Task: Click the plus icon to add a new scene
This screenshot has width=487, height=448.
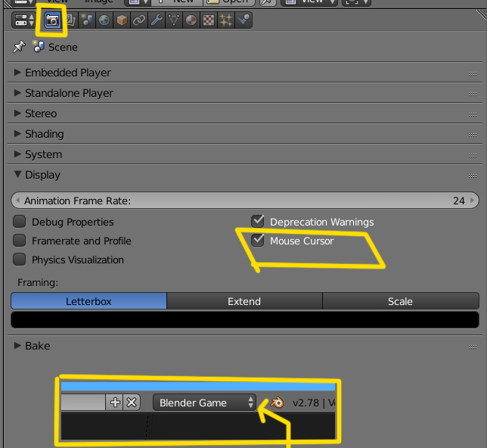Action: click(x=115, y=403)
